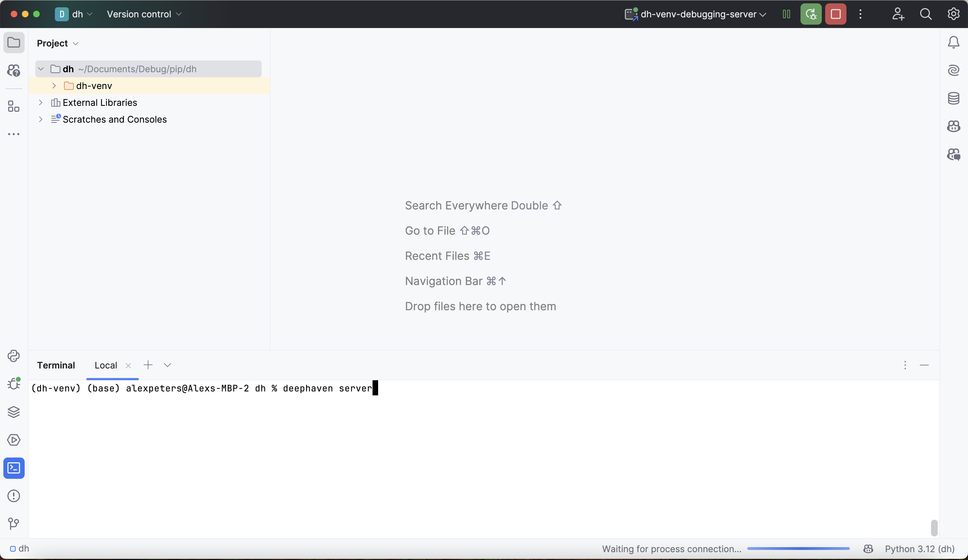The image size is (968, 560).
Task: Click the Rerun debug button
Action: click(x=811, y=14)
